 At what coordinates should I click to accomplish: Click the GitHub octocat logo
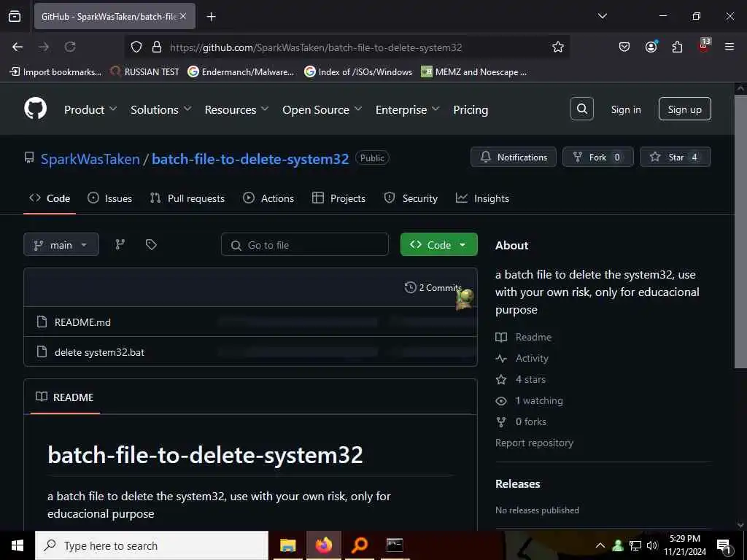click(36, 109)
